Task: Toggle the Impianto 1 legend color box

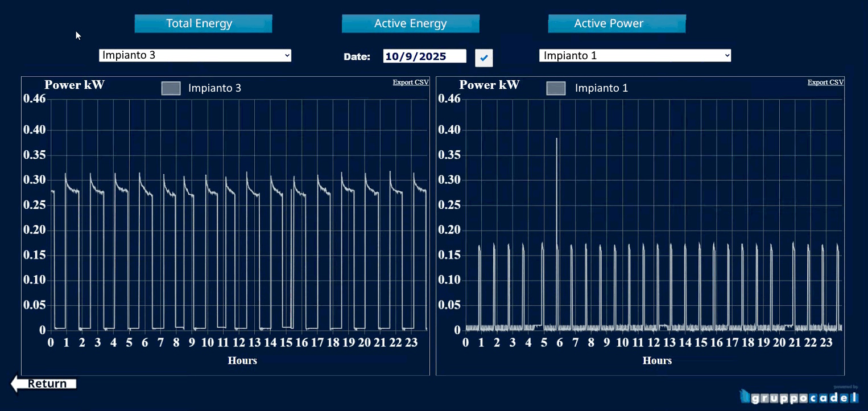Action: point(556,88)
